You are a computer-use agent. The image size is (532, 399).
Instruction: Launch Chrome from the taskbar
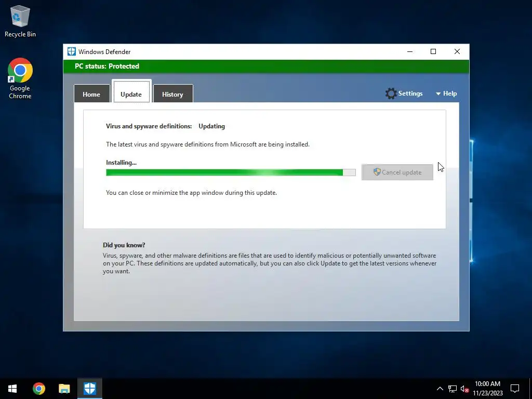click(x=38, y=389)
